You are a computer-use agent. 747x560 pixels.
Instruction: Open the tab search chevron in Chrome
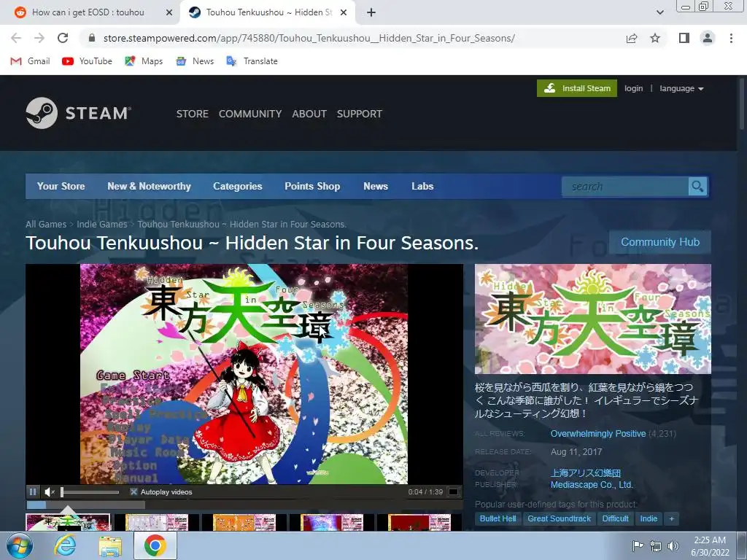(x=659, y=12)
